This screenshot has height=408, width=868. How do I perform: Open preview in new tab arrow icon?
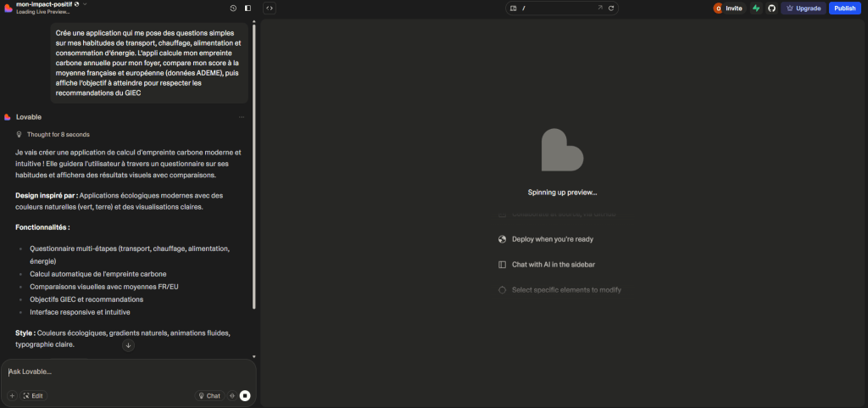(599, 8)
